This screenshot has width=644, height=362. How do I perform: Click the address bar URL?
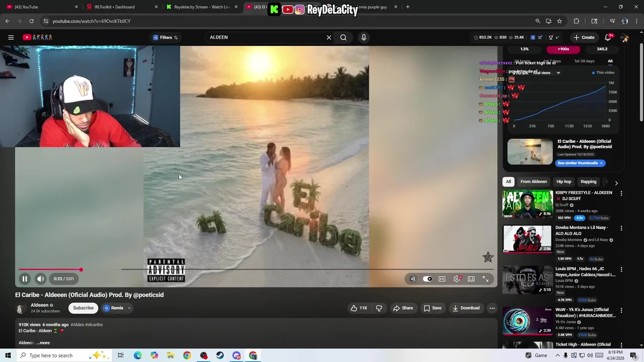[91, 21]
